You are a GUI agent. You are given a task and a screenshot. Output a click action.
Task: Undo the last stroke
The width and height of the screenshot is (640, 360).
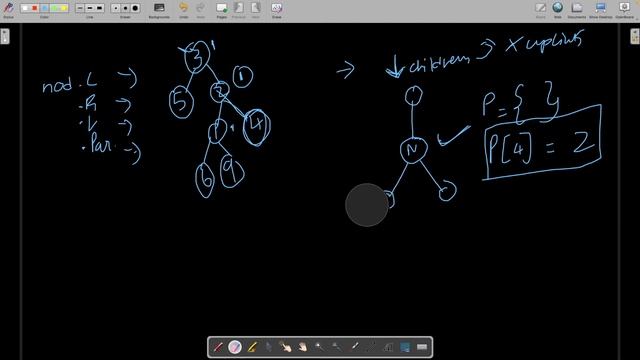click(x=184, y=10)
